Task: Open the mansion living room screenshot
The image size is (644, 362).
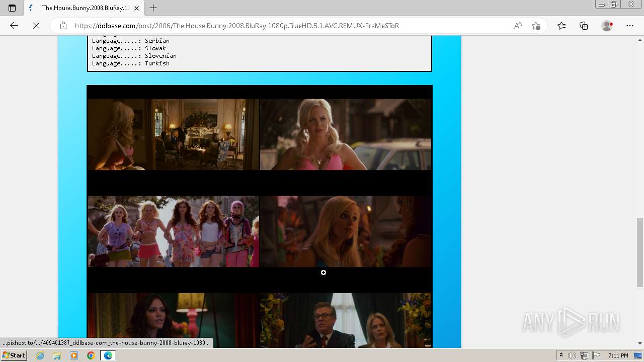Action: tap(173, 134)
